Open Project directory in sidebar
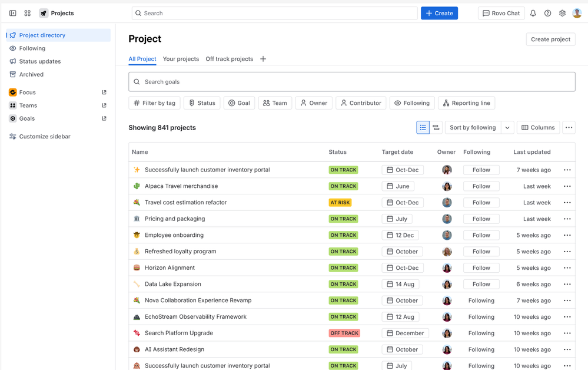Image resolution: width=588 pixels, height=370 pixels. pos(58,35)
